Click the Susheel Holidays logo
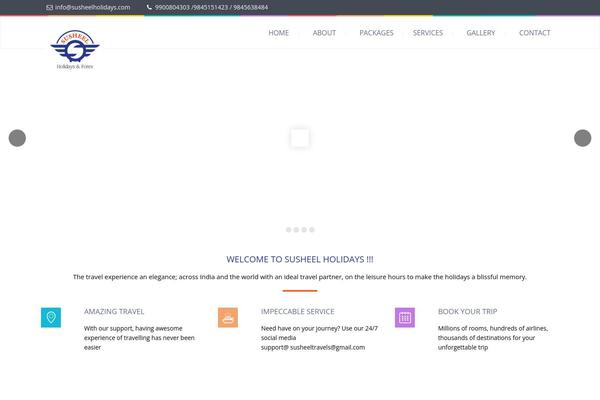Image resolution: width=600 pixels, height=400 pixels. [x=75, y=49]
